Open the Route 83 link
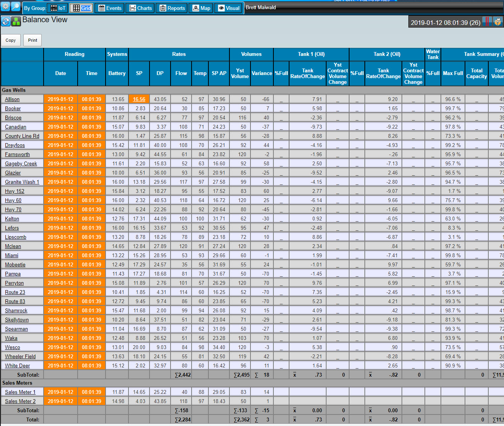 point(15,301)
